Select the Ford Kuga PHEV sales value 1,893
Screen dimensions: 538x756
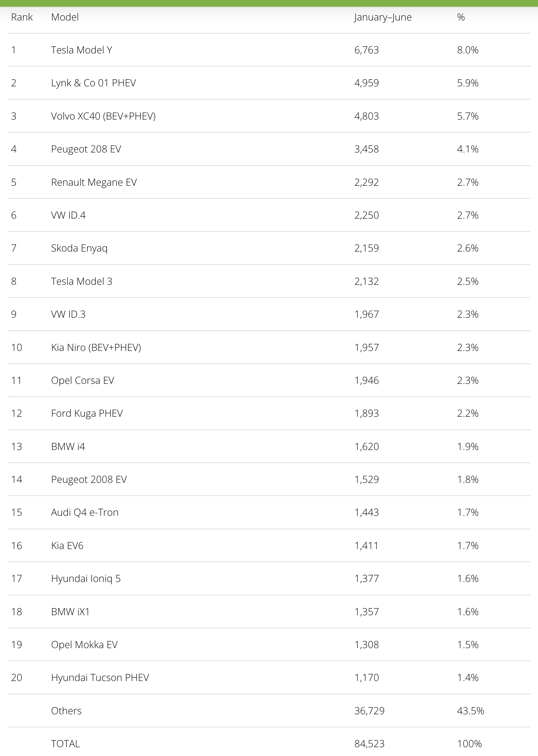coord(366,413)
